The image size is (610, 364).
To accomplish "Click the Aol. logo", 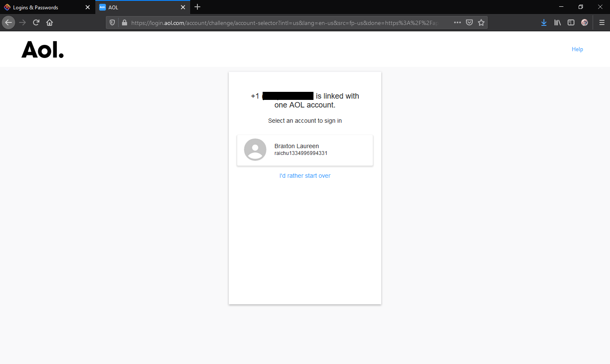I will [43, 50].
